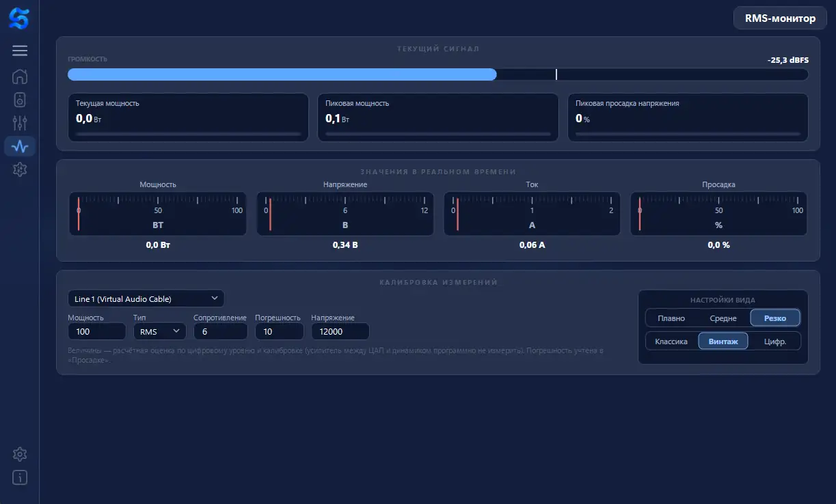Click the Пиковая просадка напряжения card

coord(688,117)
